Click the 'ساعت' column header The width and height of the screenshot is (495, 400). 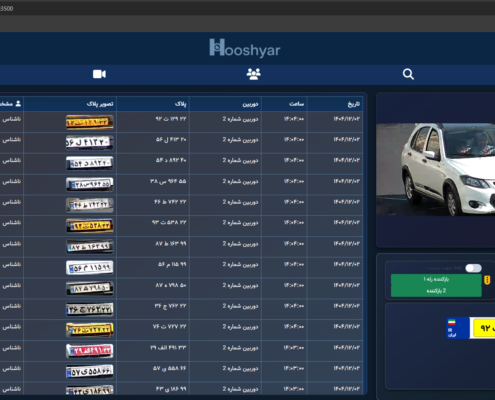pos(297,104)
